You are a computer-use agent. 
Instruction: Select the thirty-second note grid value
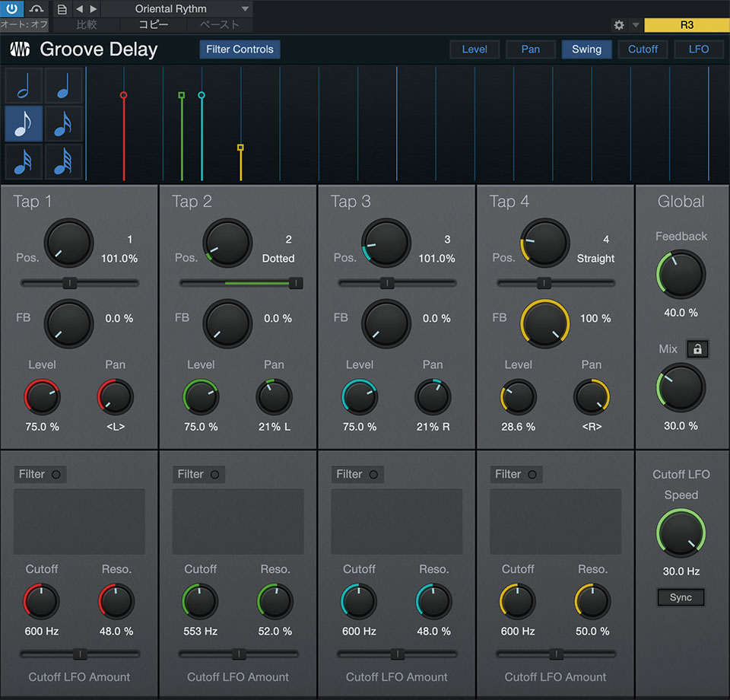click(24, 161)
